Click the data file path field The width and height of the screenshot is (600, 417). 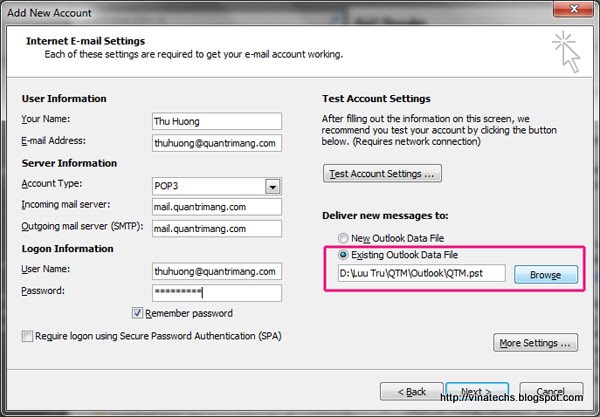tap(421, 273)
